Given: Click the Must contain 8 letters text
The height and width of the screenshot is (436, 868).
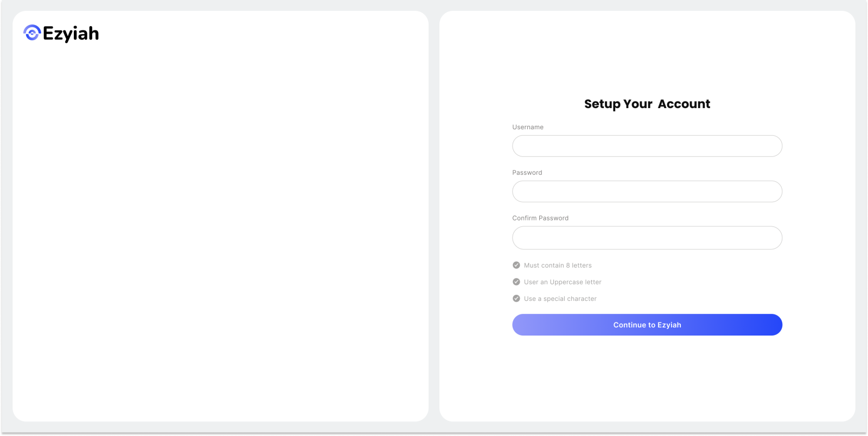Looking at the screenshot, I should [x=558, y=266].
